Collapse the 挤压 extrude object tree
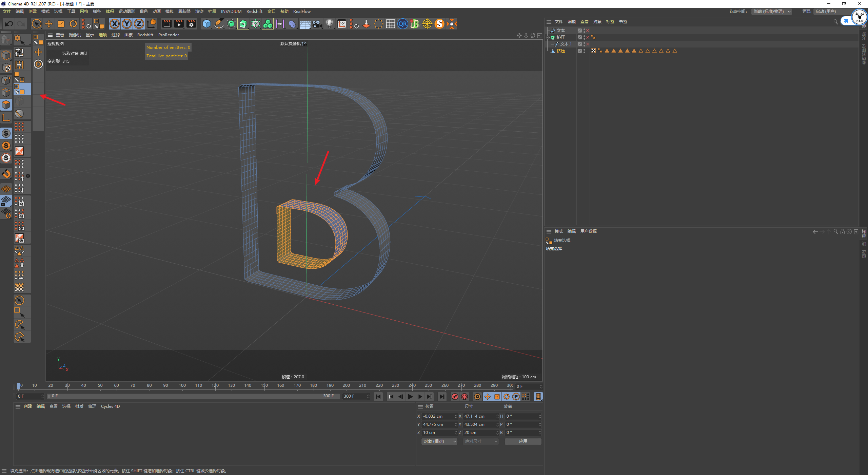The image size is (868, 475). (547, 37)
